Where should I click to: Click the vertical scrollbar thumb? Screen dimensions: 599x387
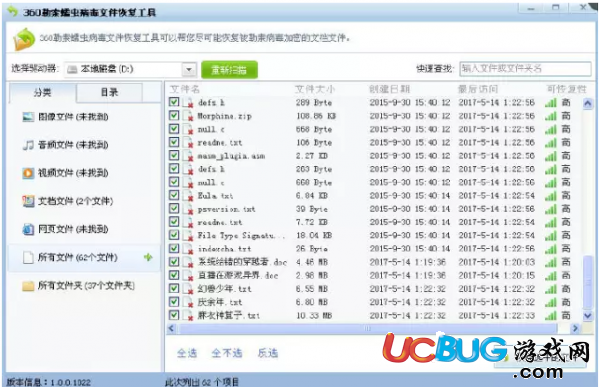tap(588, 282)
